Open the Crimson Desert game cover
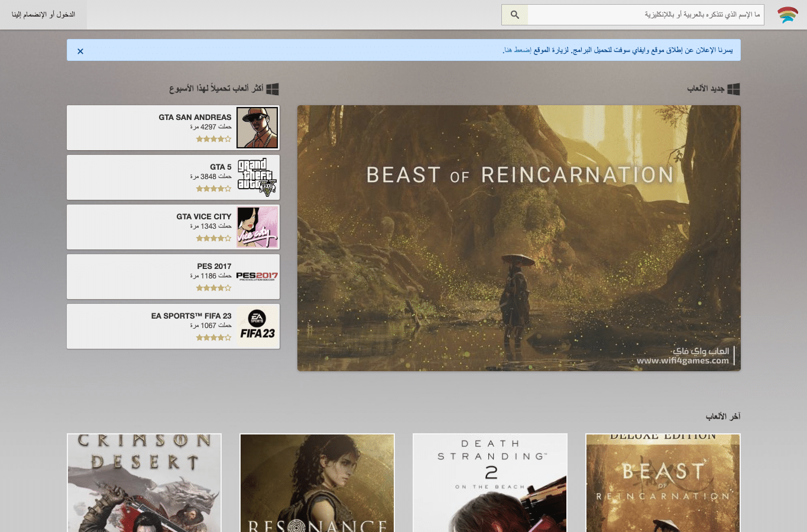 144,483
